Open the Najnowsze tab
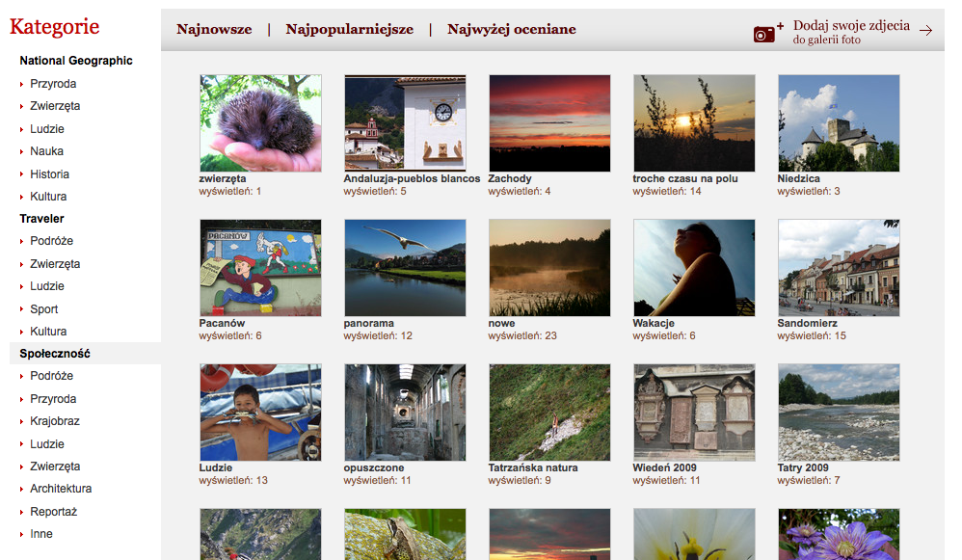 pos(214,29)
